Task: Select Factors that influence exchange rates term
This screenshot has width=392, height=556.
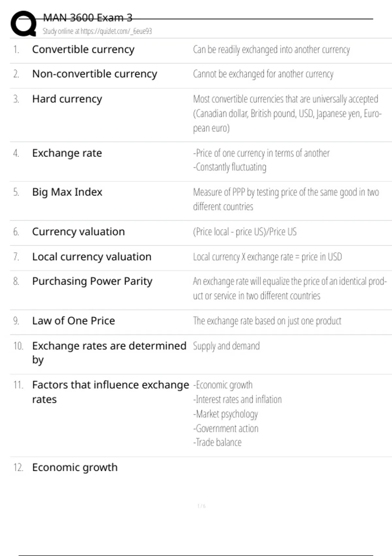Action: pyautogui.click(x=110, y=385)
